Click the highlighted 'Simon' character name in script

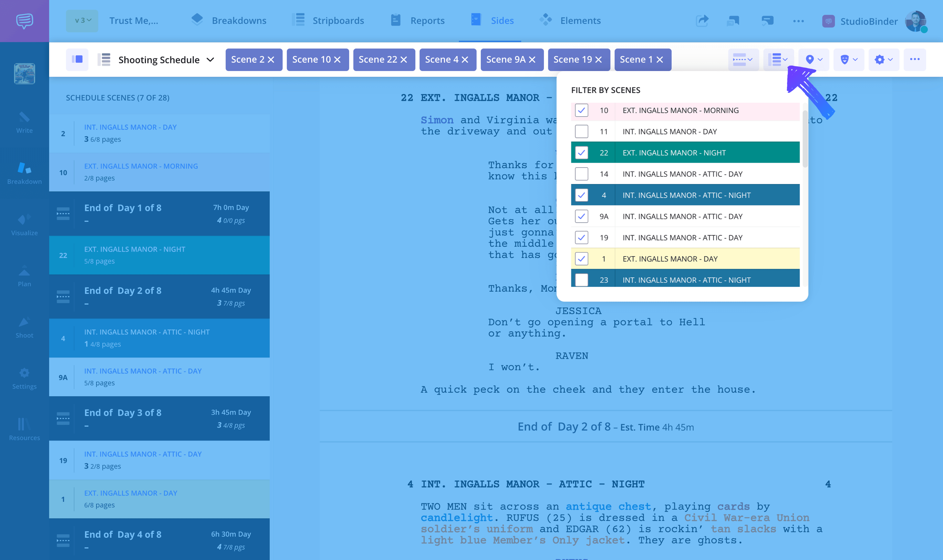(x=437, y=120)
